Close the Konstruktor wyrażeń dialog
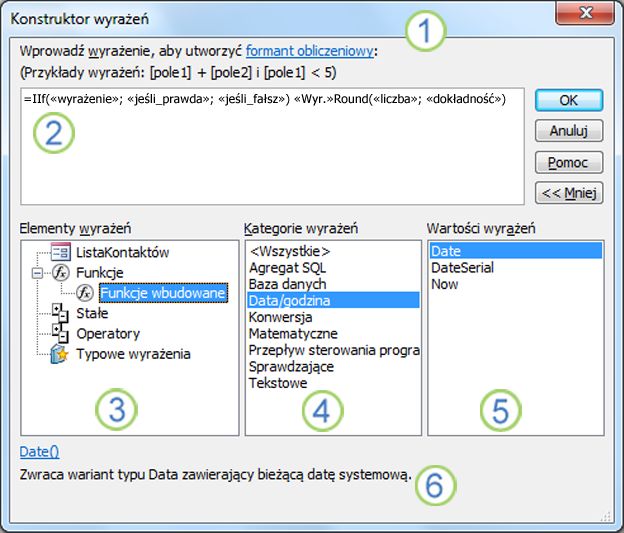624x533 pixels. click(x=585, y=14)
